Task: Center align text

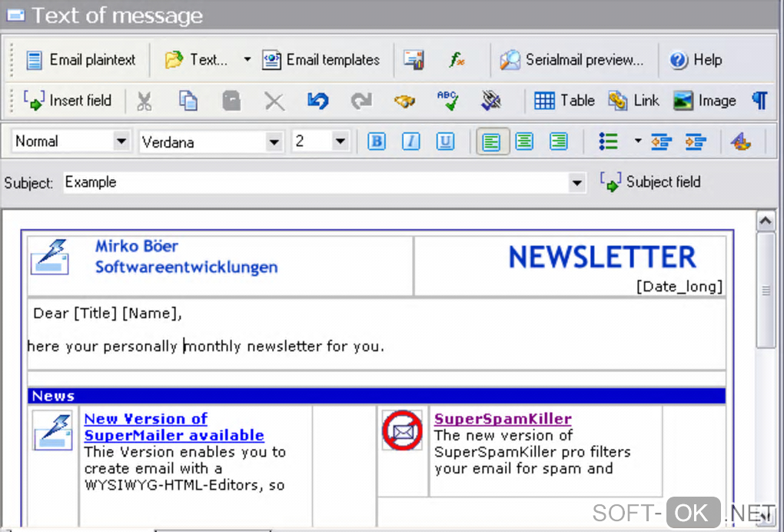Action: pyautogui.click(x=524, y=141)
